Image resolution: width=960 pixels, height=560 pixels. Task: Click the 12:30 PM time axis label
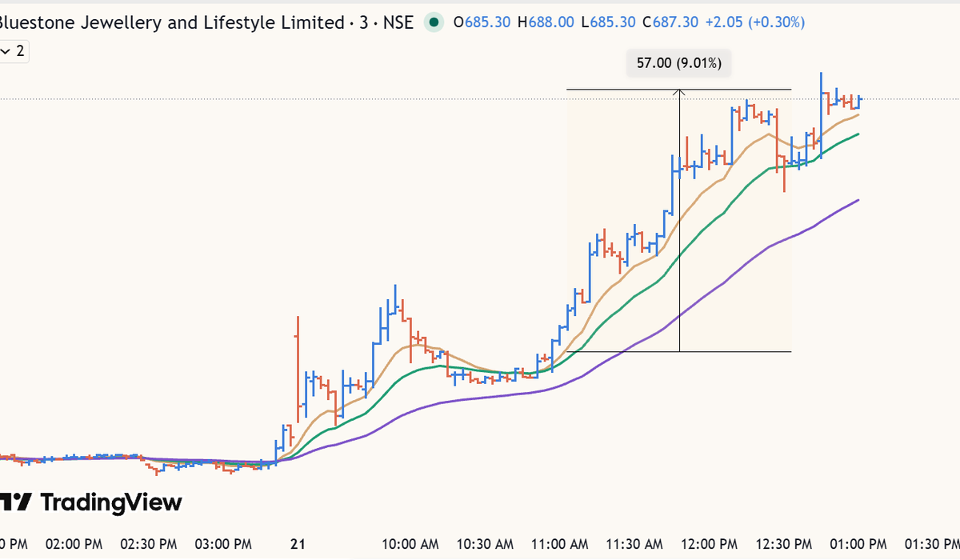tap(785, 544)
